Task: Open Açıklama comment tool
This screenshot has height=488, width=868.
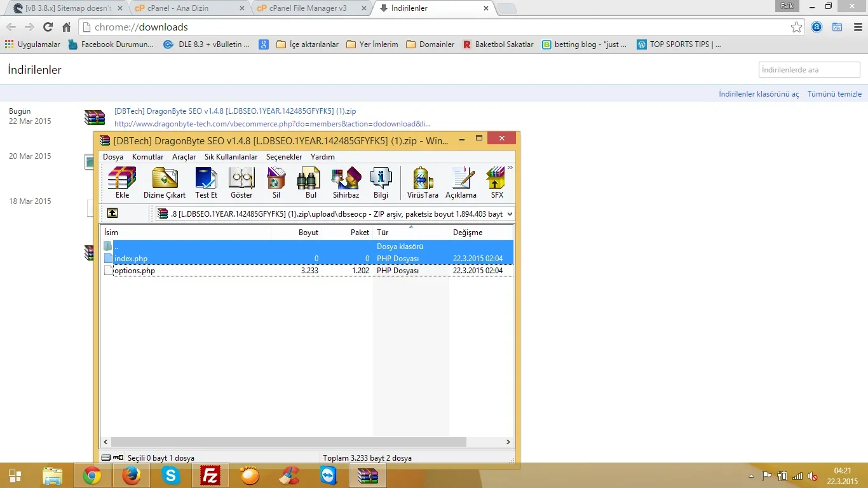Action: tap(461, 183)
